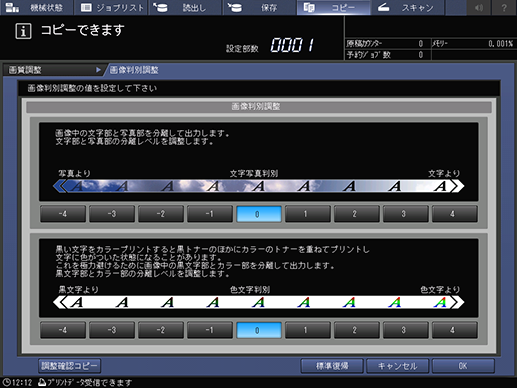
Task: Set text/photo separation level to -1
Action: coord(210,214)
